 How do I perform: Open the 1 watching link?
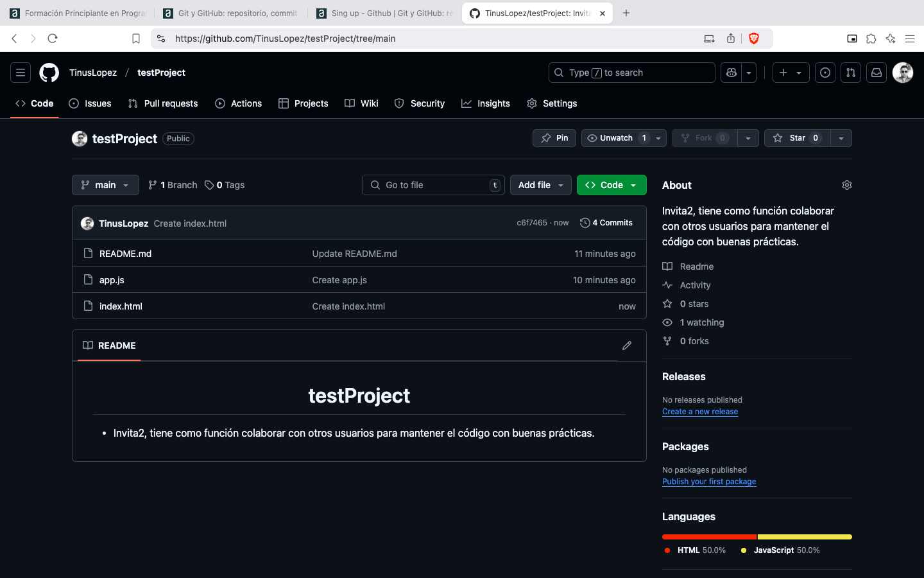693,322
